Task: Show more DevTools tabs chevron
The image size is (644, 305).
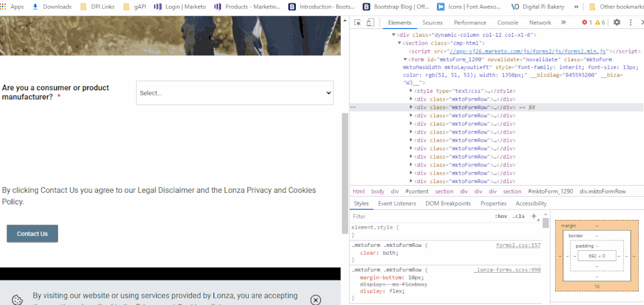Action: coord(563,23)
